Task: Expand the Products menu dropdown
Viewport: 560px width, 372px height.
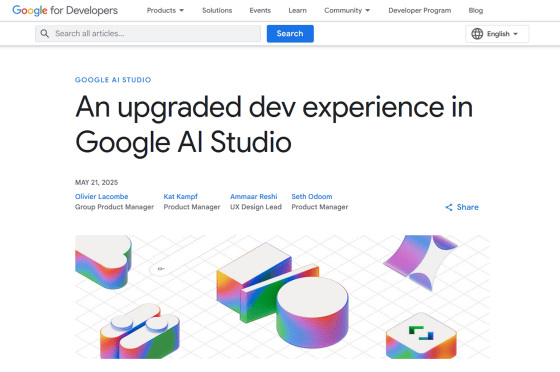Action: (165, 10)
